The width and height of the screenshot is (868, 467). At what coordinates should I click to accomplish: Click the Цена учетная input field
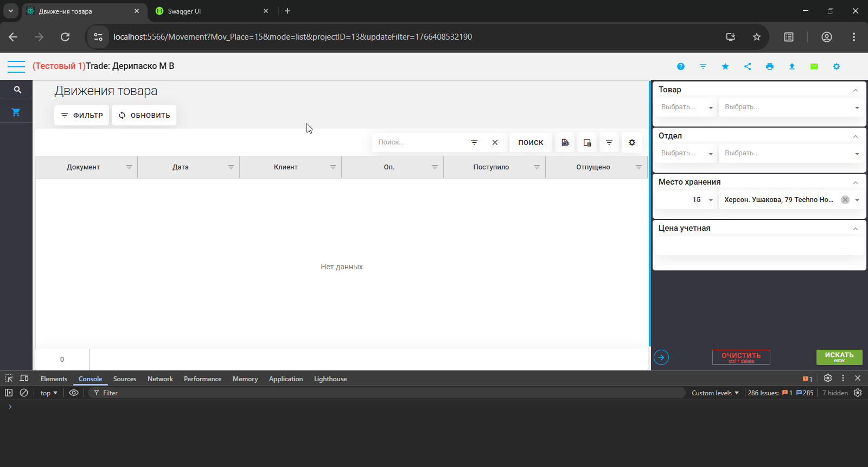pos(759,246)
